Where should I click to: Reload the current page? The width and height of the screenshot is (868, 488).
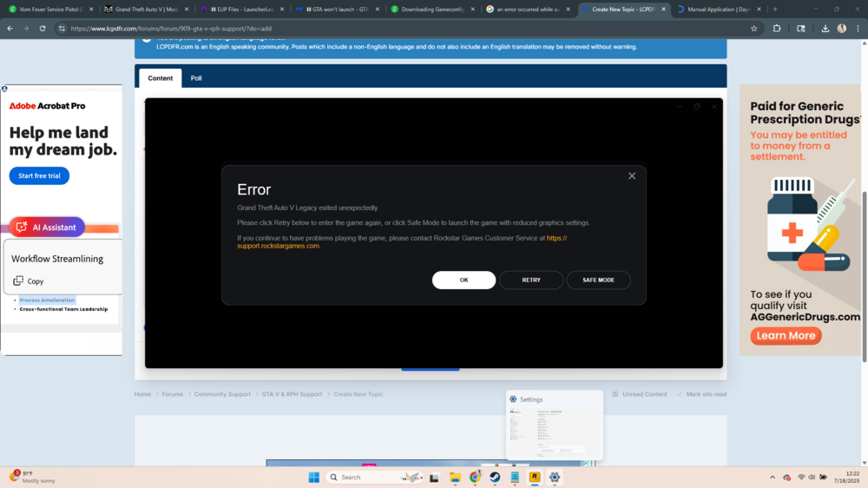(42, 29)
